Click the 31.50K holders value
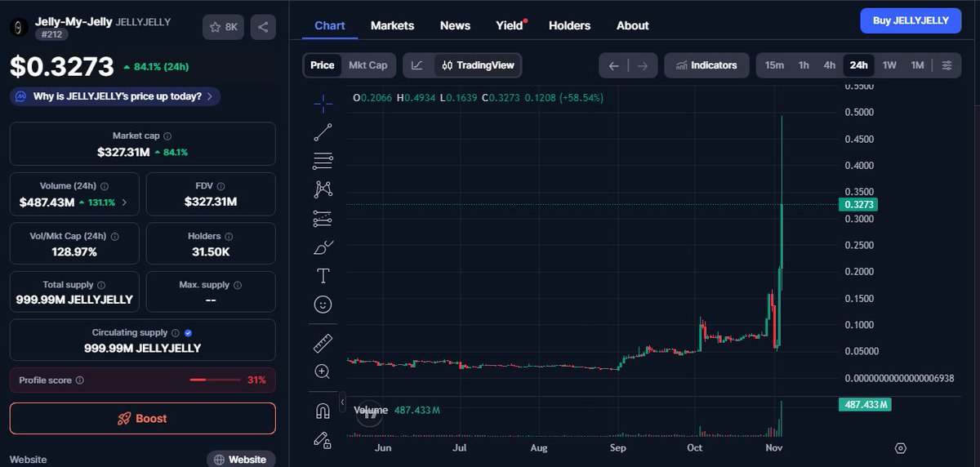980x467 pixels. 211,251
